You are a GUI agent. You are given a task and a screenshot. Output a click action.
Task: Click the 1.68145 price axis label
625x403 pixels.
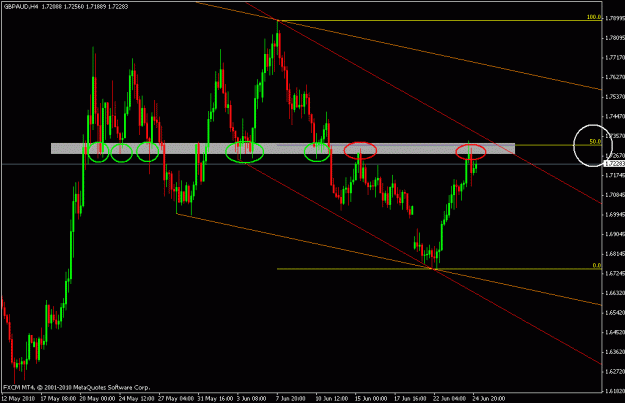[615, 254]
